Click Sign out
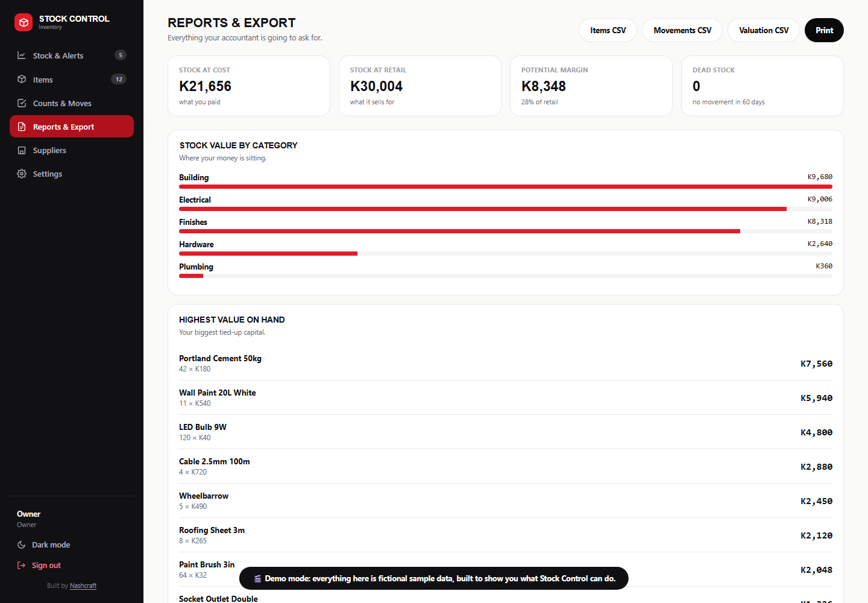The image size is (868, 603). (72, 565)
